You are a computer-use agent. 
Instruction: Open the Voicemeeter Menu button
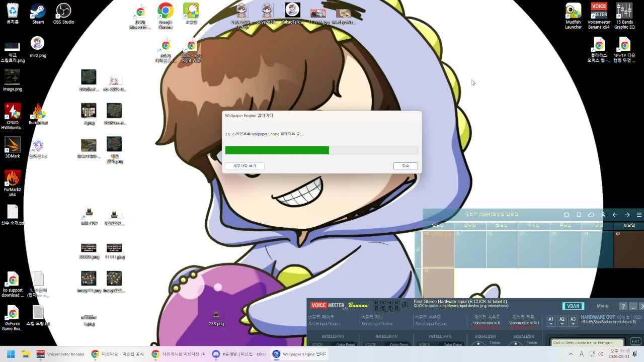pos(602,306)
